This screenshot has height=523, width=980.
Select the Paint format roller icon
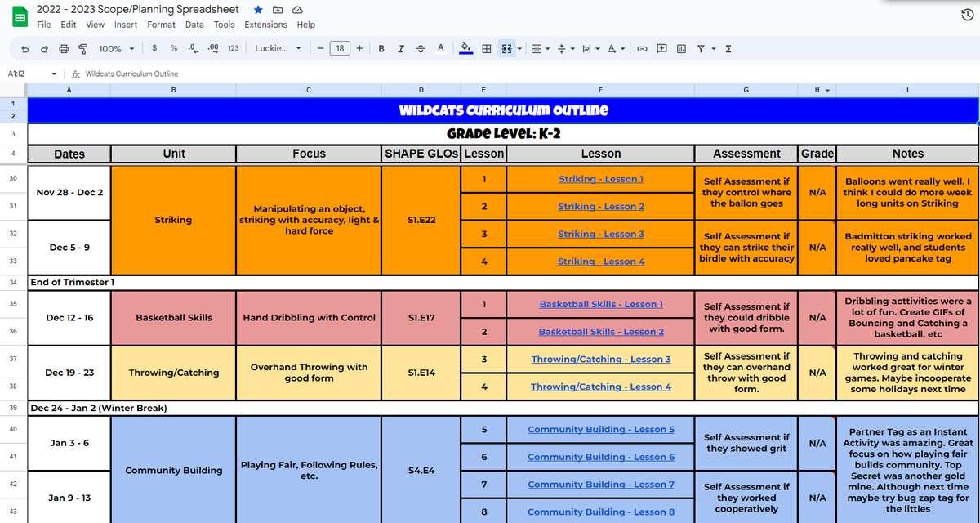pyautogui.click(x=82, y=49)
